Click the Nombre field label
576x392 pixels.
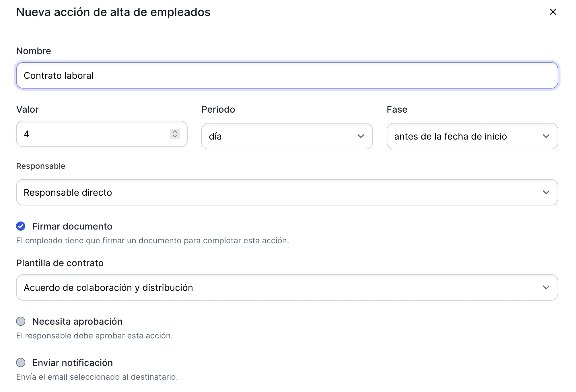pos(34,51)
